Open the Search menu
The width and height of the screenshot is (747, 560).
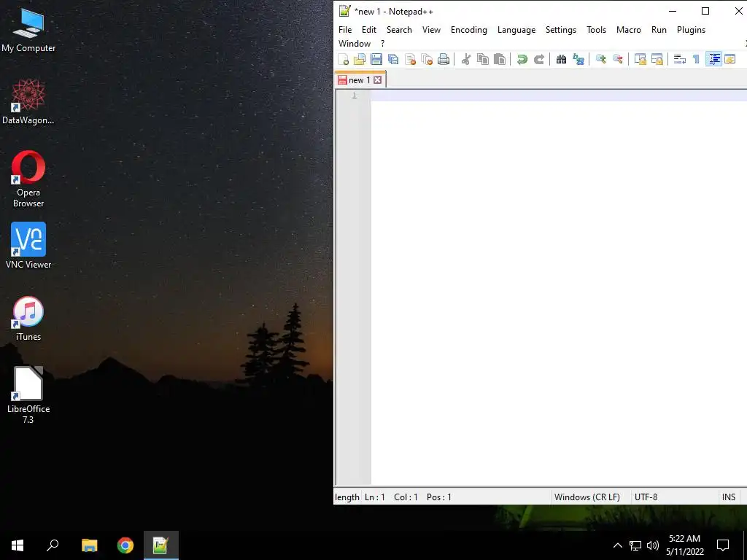point(399,29)
